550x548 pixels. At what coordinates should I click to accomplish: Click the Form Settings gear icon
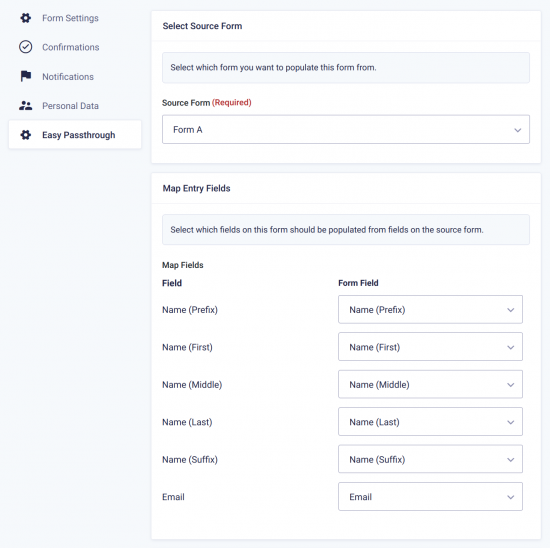click(x=26, y=18)
